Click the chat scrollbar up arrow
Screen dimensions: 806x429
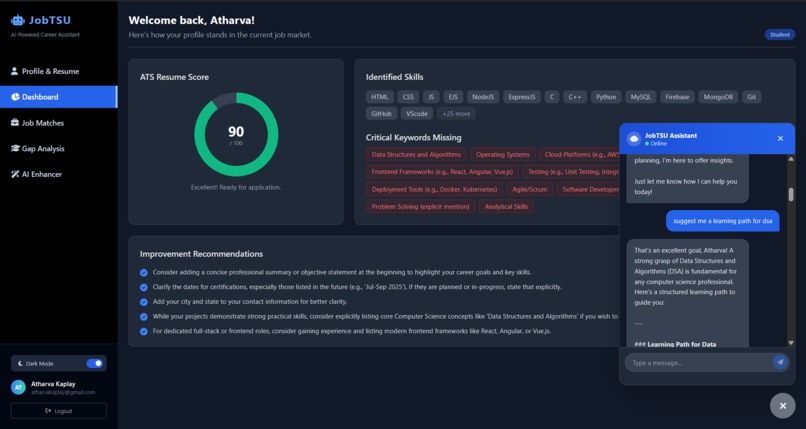point(791,159)
